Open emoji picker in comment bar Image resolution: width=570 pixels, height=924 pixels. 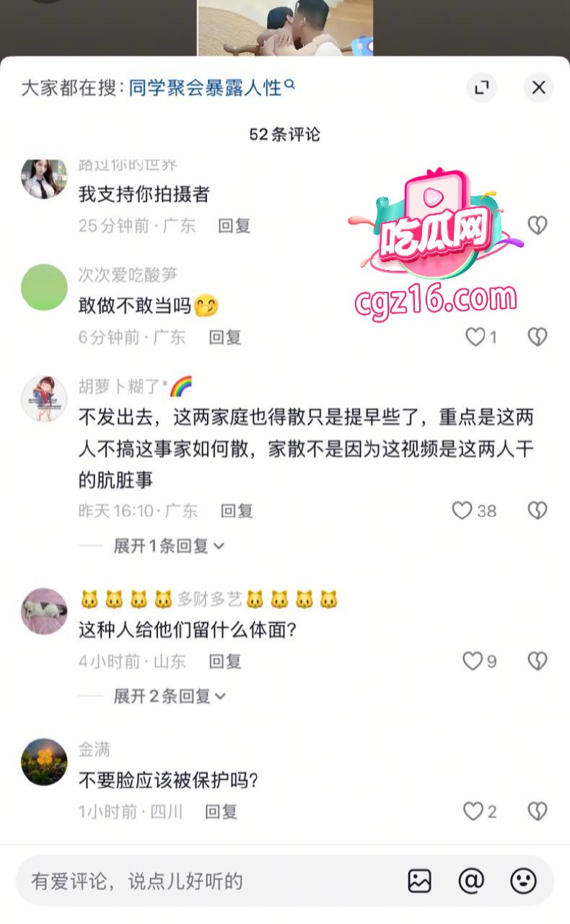(523, 881)
